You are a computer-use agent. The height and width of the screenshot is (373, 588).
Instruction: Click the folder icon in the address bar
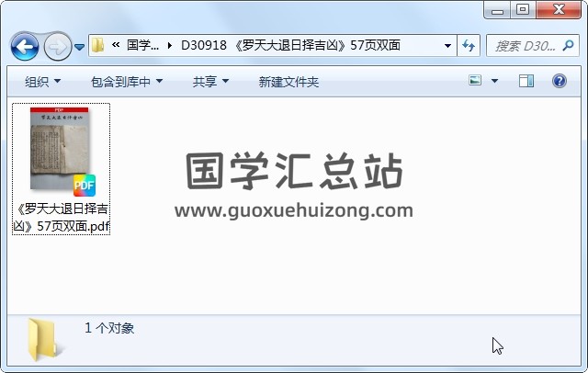click(x=98, y=45)
